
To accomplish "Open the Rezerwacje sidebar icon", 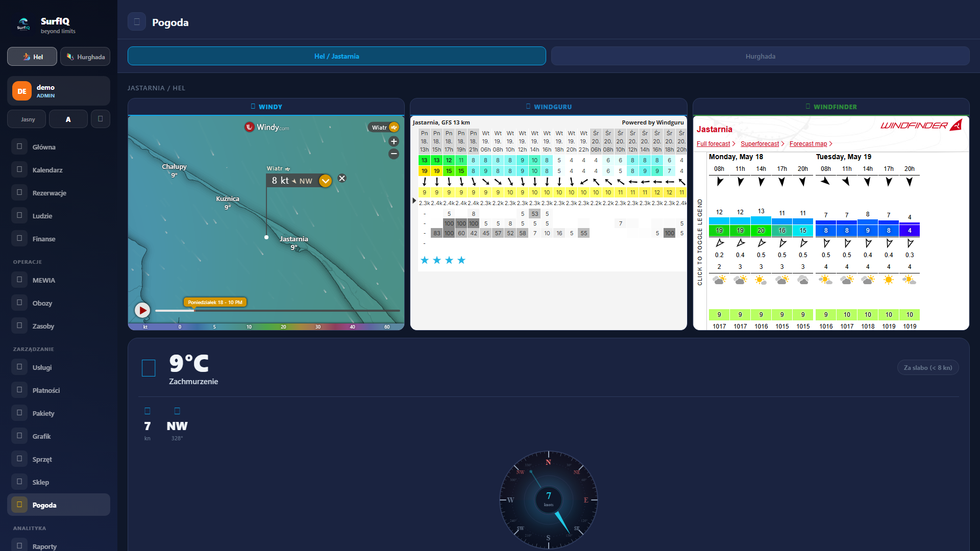I will point(19,192).
